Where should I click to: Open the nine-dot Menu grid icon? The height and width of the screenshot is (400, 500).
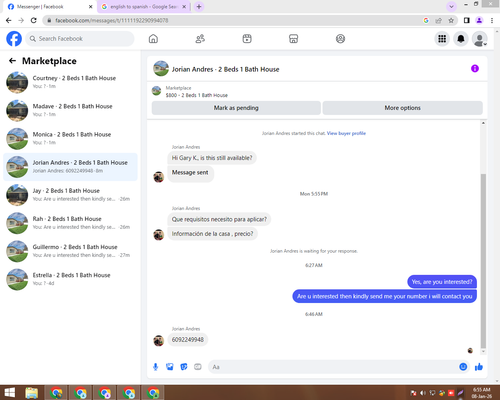[x=442, y=39]
